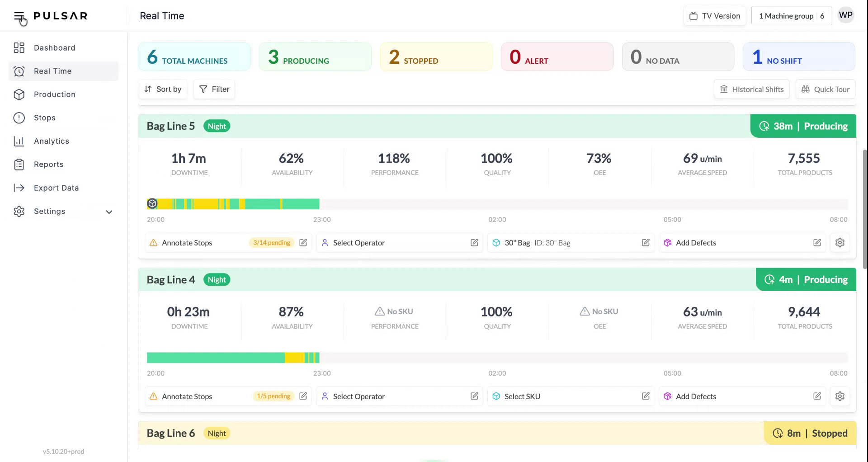Click the Stopped machines summary card

click(x=436, y=57)
